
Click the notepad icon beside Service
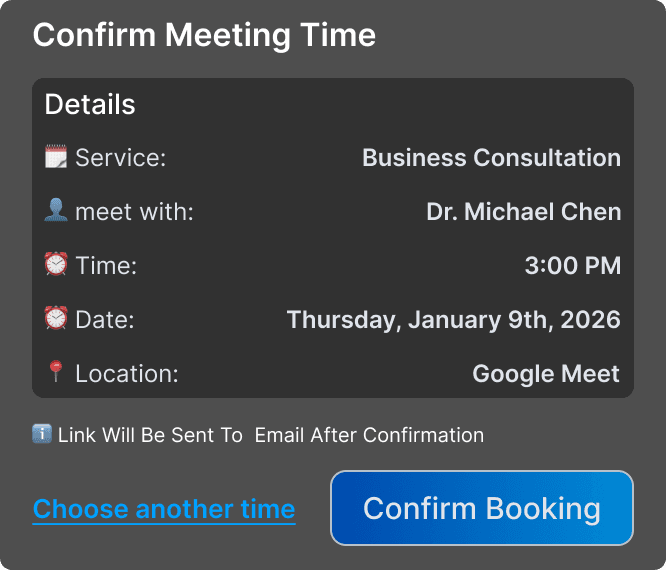pos(56,157)
